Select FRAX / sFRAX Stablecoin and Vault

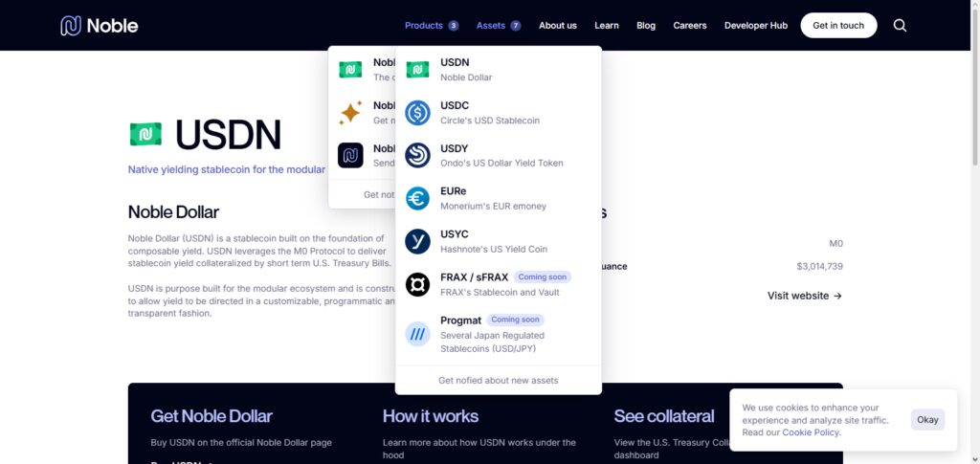click(498, 284)
